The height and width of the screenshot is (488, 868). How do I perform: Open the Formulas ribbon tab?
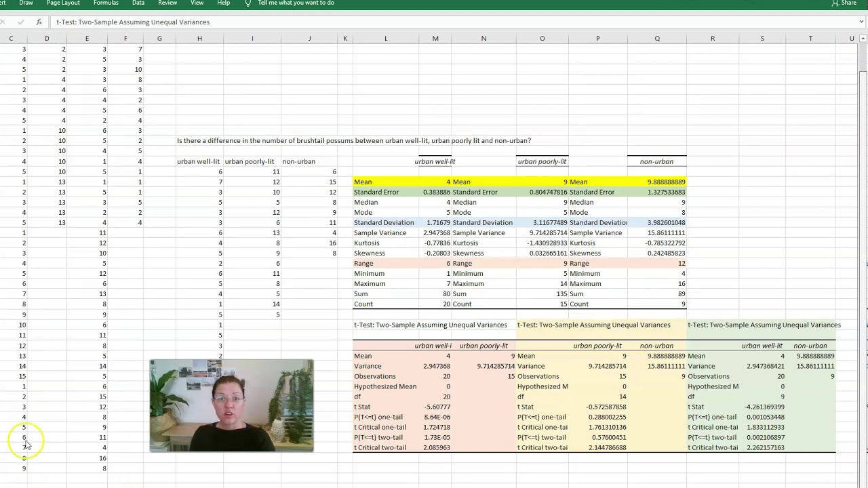point(106,3)
